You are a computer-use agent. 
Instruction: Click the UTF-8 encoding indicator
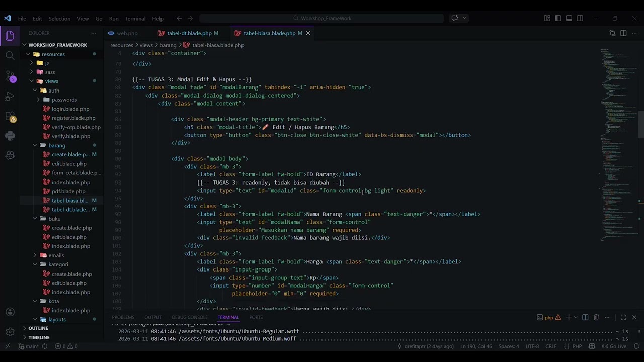click(532, 346)
